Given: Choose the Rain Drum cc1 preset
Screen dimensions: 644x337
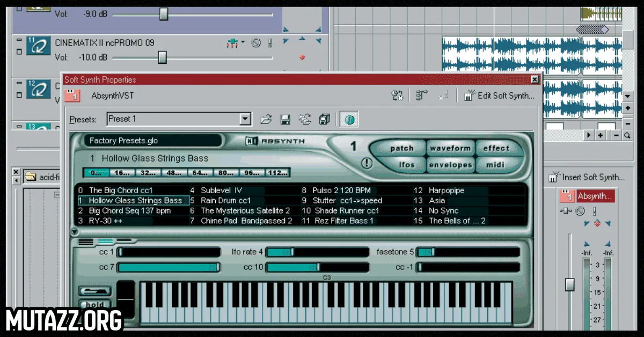Looking at the screenshot, I should point(225,201).
